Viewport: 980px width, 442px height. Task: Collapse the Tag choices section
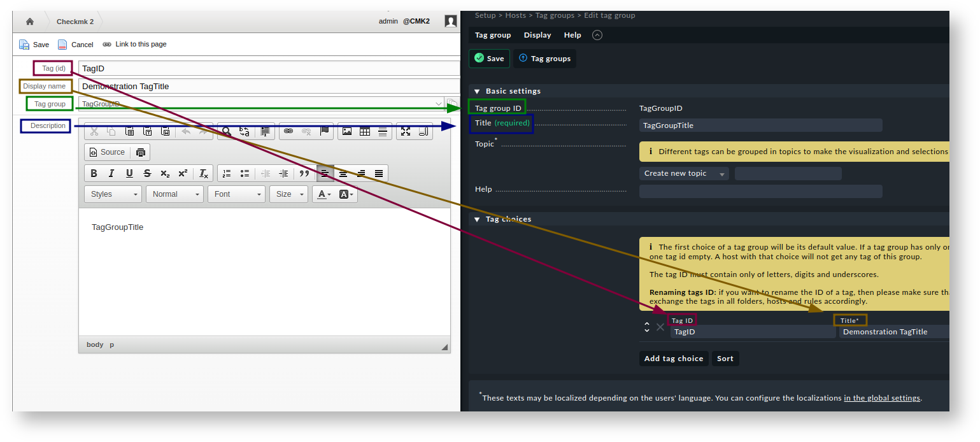[x=477, y=219]
